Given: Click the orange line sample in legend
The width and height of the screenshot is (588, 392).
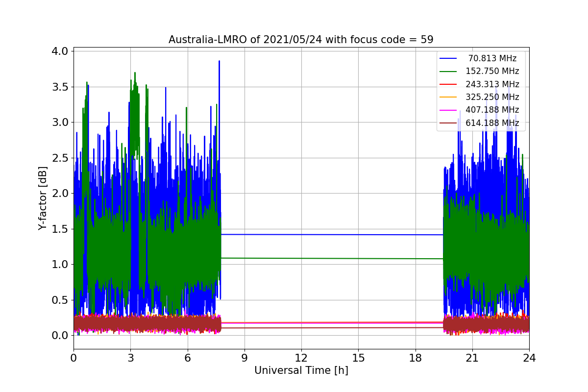Looking at the screenshot, I should pyautogui.click(x=448, y=97).
